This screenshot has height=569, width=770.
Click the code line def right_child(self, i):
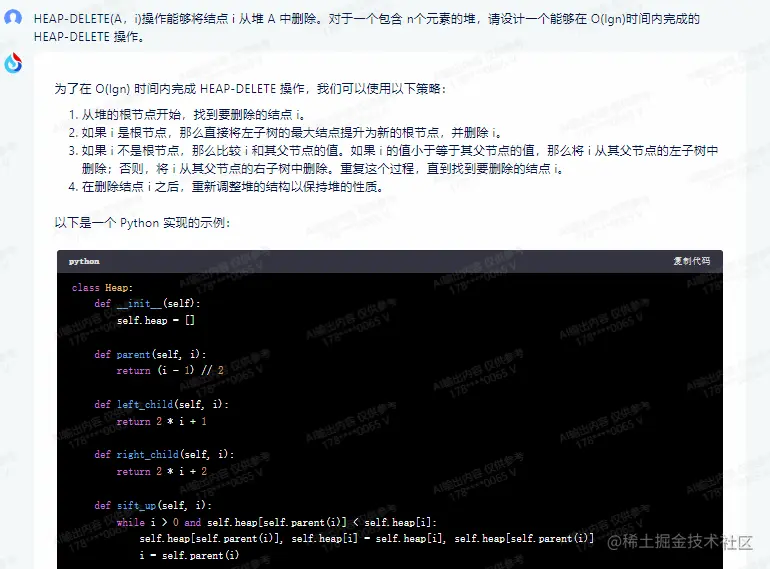pyautogui.click(x=164, y=455)
